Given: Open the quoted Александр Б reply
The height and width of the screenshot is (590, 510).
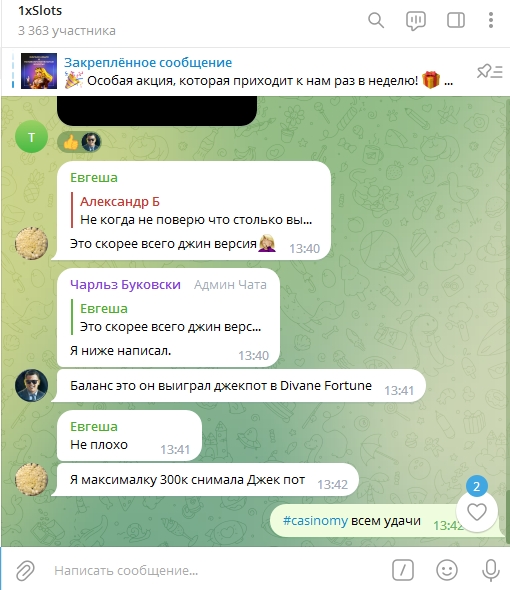Looking at the screenshot, I should tap(196, 211).
